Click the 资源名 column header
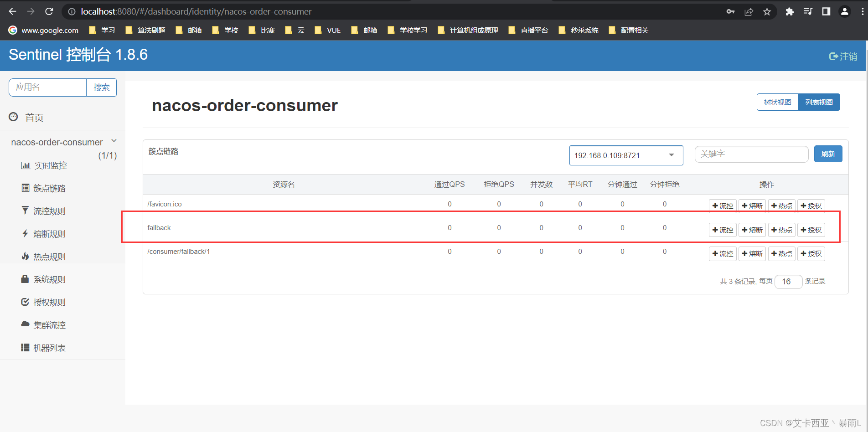Image resolution: width=868 pixels, height=432 pixels. (x=284, y=185)
